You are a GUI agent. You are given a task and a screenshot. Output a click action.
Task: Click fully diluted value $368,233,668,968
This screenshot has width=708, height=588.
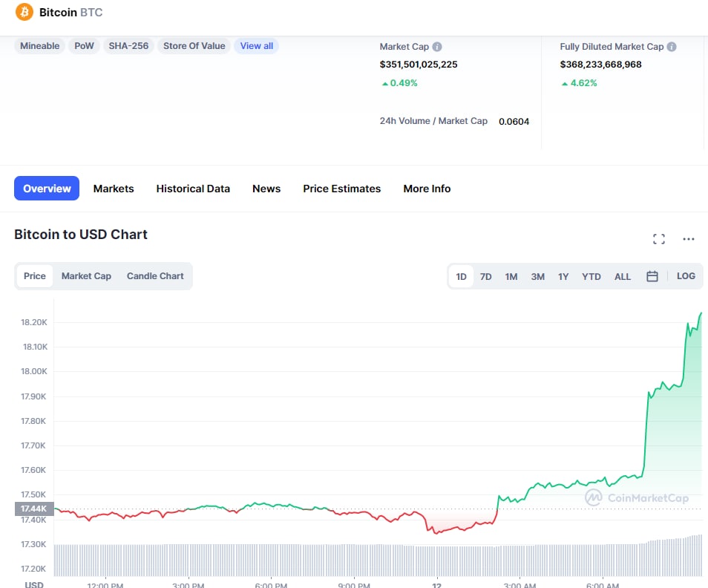600,64
